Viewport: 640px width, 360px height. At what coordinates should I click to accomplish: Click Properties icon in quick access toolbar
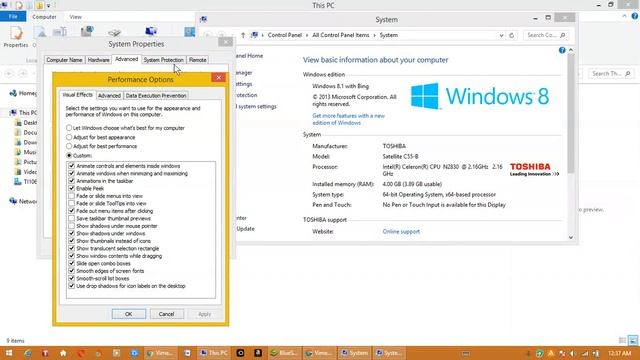point(19,5)
